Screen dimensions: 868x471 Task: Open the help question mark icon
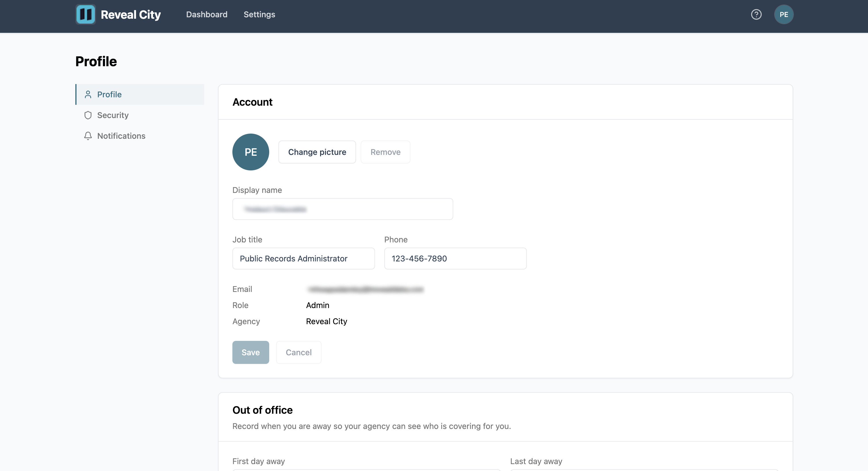(756, 14)
